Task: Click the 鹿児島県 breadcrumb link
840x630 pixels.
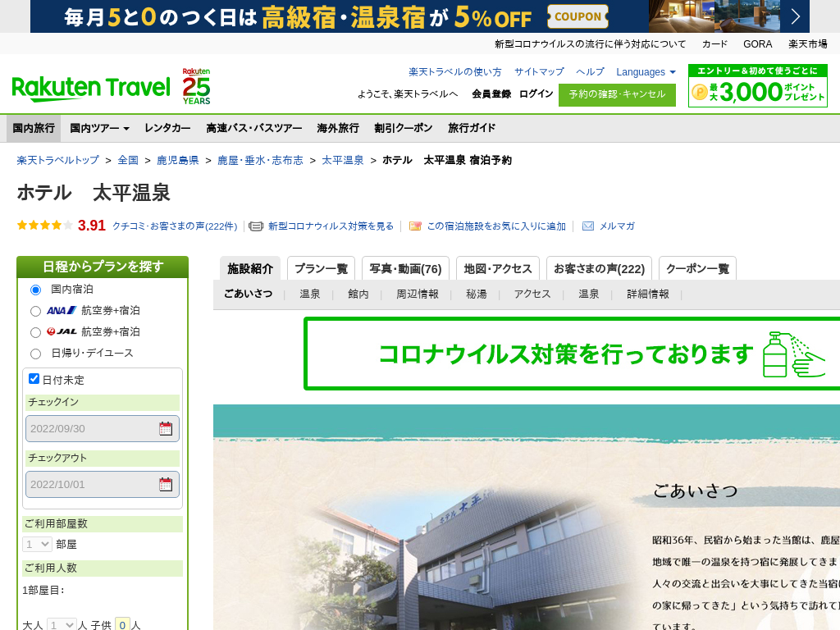Action: (x=178, y=160)
